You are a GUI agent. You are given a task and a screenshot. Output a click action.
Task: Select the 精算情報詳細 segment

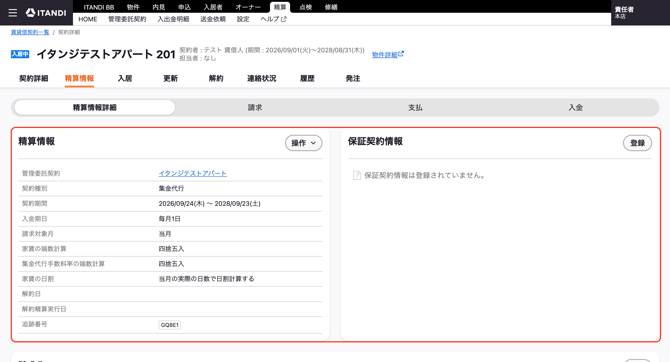click(94, 108)
